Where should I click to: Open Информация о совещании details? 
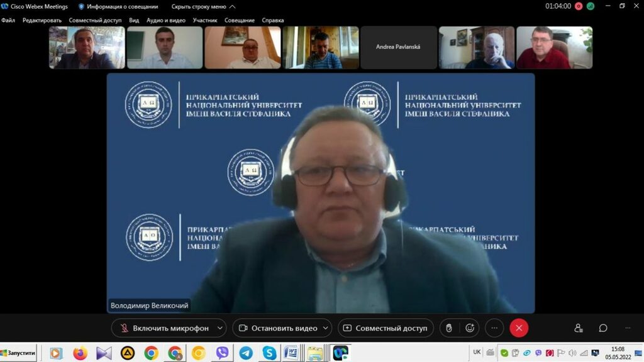click(118, 6)
